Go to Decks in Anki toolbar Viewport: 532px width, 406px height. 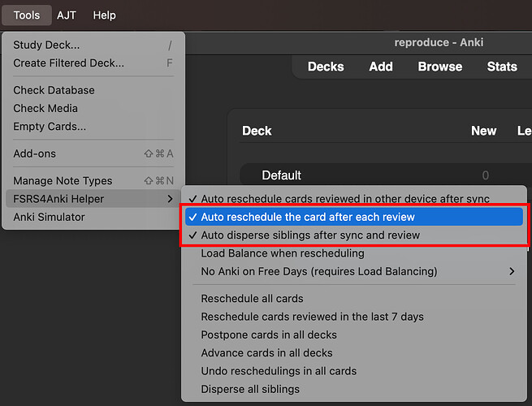[x=326, y=67]
